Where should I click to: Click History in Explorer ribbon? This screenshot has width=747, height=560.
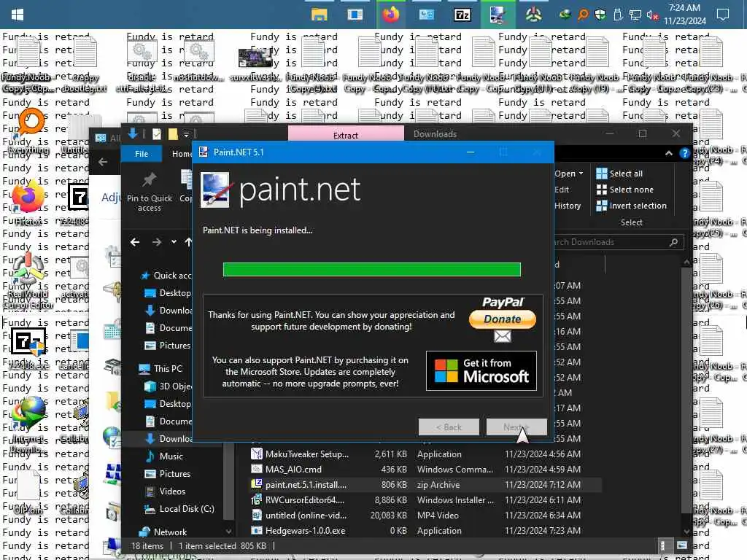568,206
